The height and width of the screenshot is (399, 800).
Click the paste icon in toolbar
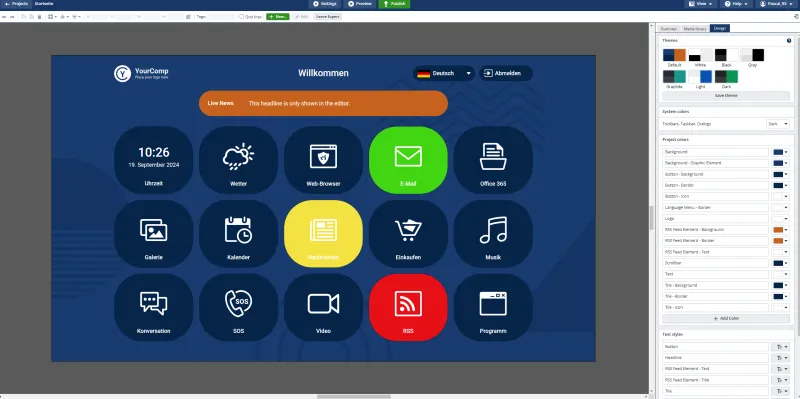pyautogui.click(x=32, y=17)
